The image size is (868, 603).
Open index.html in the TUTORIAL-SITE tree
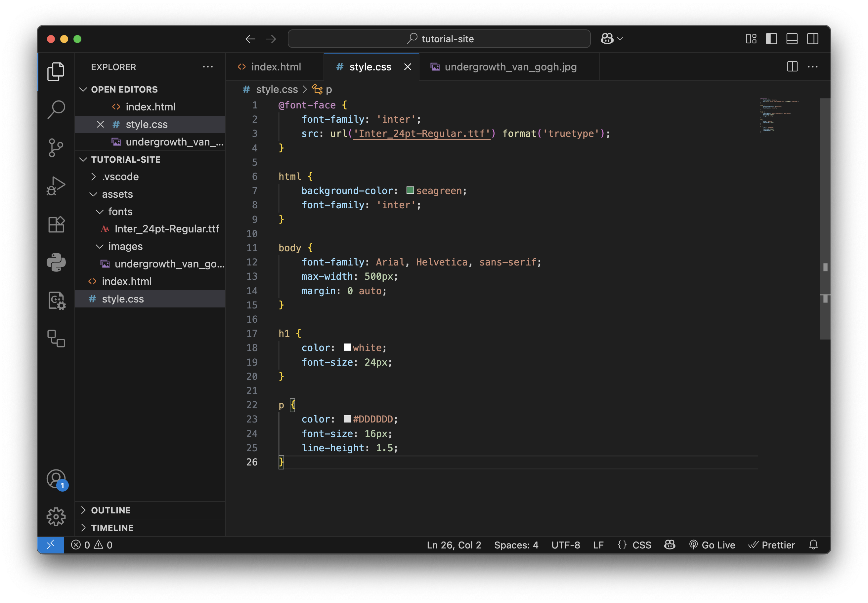[x=150, y=281]
